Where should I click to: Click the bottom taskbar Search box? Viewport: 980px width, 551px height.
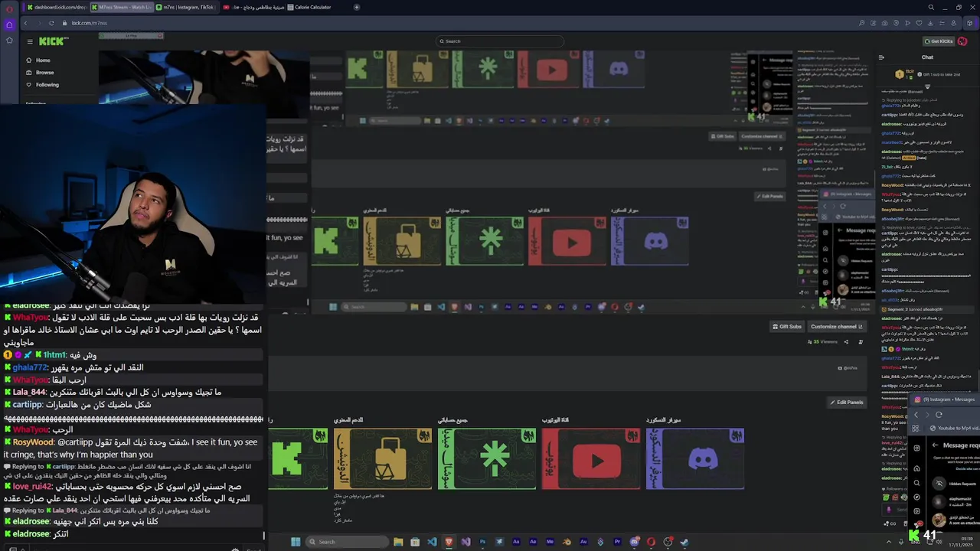pyautogui.click(x=348, y=542)
